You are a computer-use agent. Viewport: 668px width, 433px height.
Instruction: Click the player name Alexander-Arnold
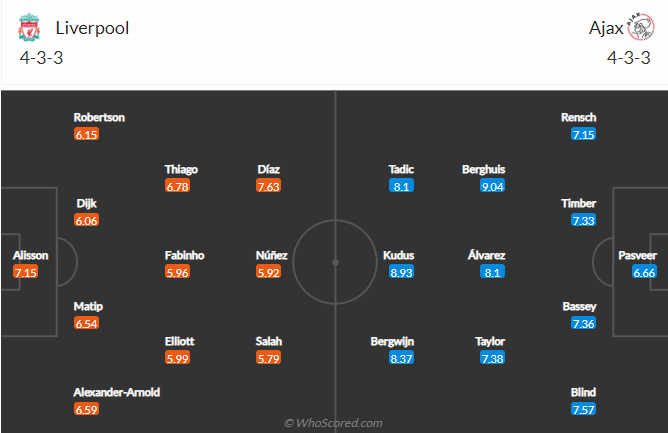117,392
